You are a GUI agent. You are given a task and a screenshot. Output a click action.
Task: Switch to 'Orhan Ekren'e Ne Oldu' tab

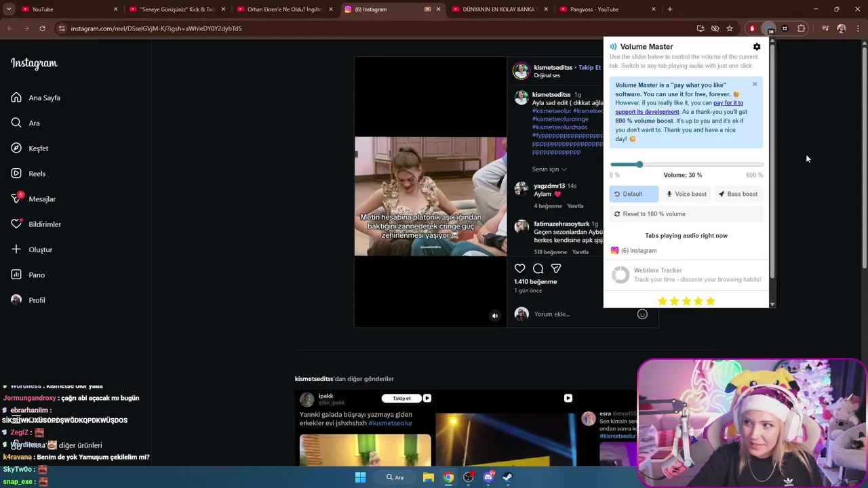click(284, 9)
